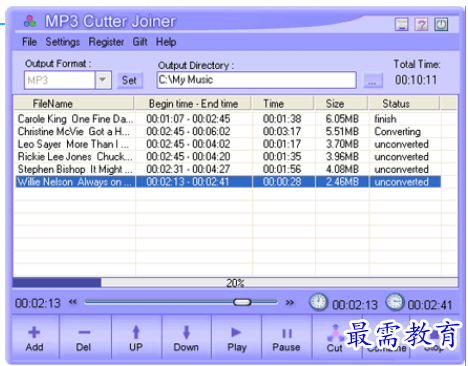Viewport: 468px width, 366px height.
Task: Click the 00:02:31 - 00:04:27 time range
Action: (x=188, y=169)
